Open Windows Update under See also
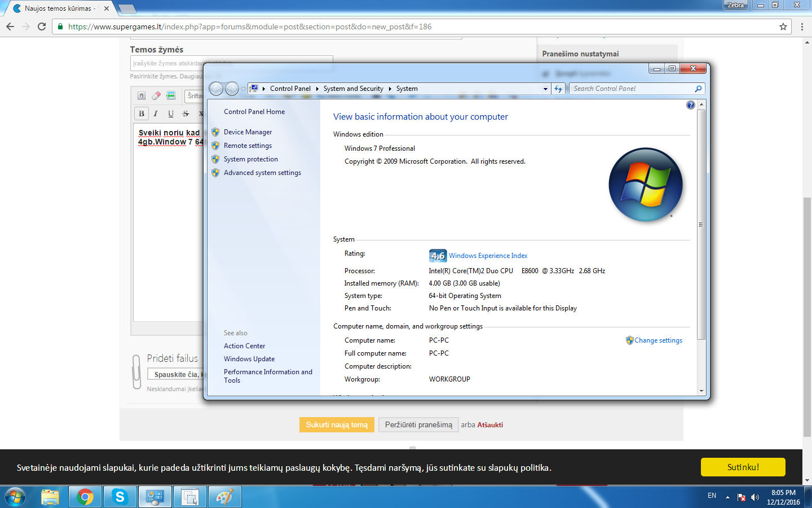This screenshot has width=812, height=508. [x=249, y=359]
